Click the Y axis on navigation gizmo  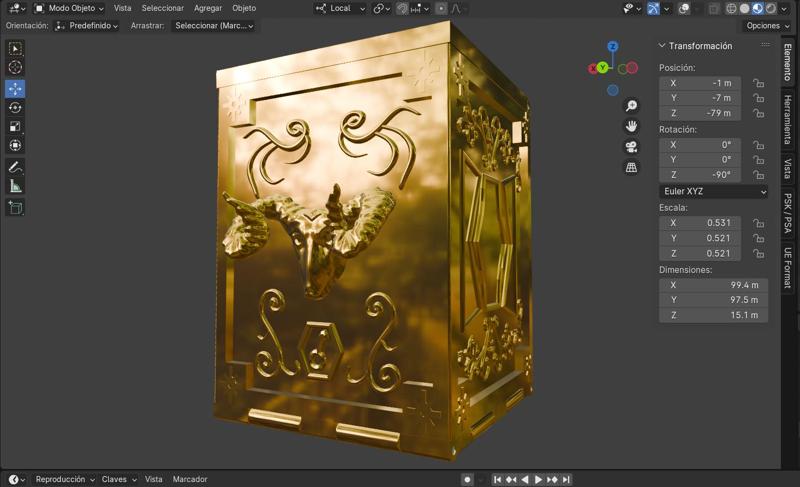pos(603,67)
